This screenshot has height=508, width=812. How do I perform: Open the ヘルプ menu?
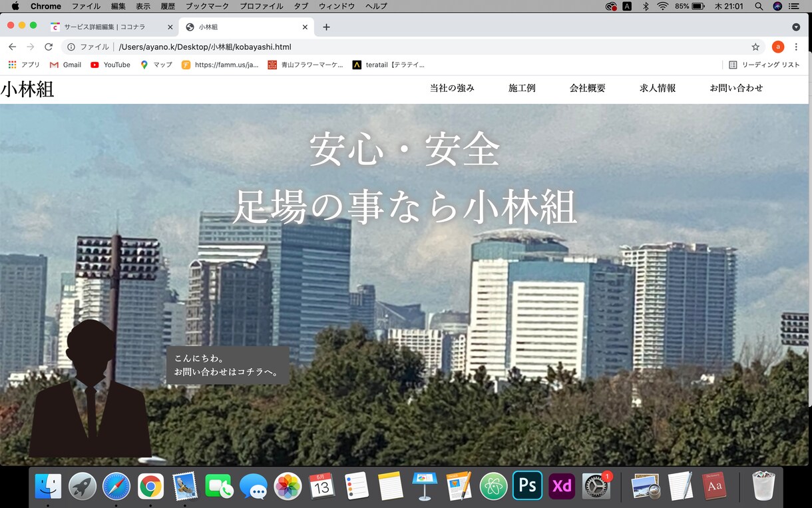(376, 6)
